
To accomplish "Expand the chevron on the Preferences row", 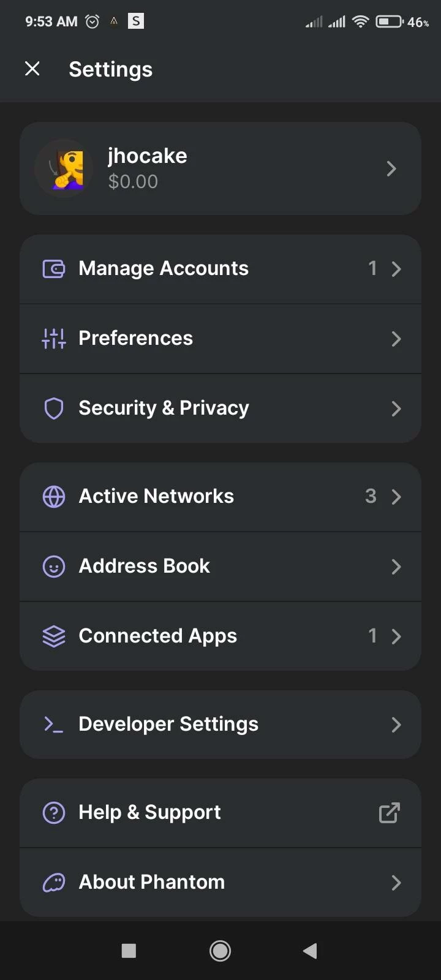I will pos(396,339).
